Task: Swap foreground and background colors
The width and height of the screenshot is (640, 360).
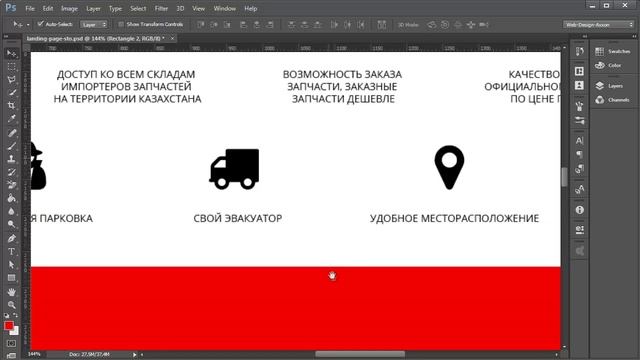Action: (x=16, y=315)
